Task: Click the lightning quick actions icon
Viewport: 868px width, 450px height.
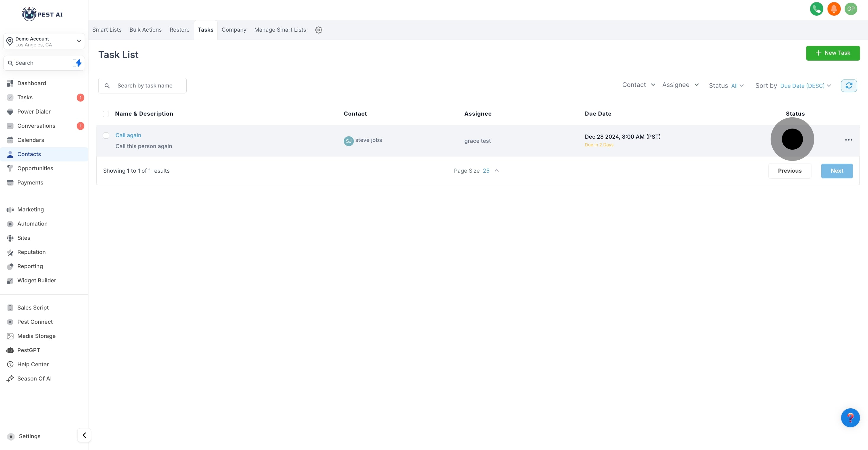Action: coord(78,63)
